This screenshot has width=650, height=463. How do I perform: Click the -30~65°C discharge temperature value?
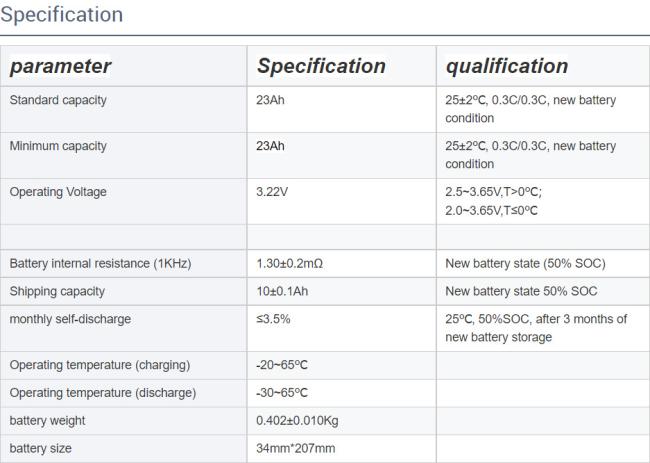tap(282, 393)
